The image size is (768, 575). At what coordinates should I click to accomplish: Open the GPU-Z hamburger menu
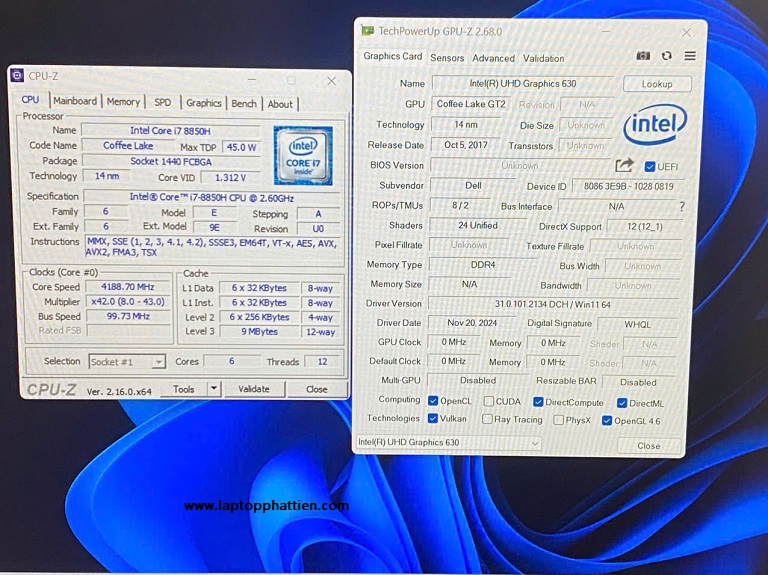[x=690, y=57]
